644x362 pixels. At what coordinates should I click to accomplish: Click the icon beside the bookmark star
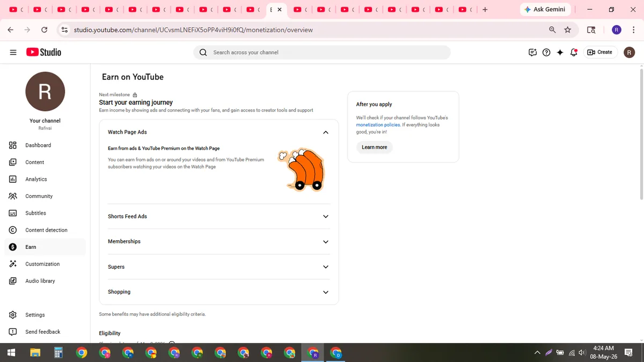[591, 30]
